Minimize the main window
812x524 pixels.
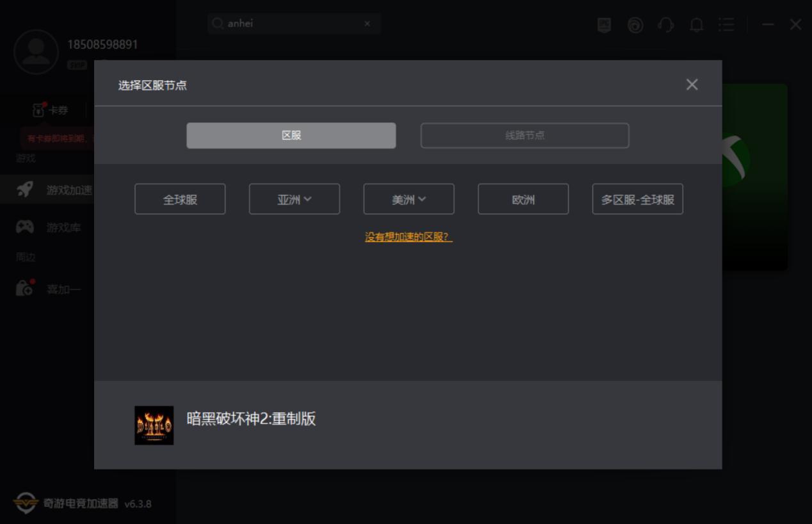pos(768,25)
